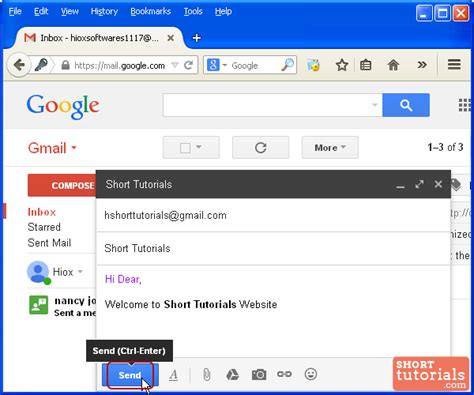474x395 pixels.
Task: Show Gmail search options arrow
Action: click(x=375, y=105)
